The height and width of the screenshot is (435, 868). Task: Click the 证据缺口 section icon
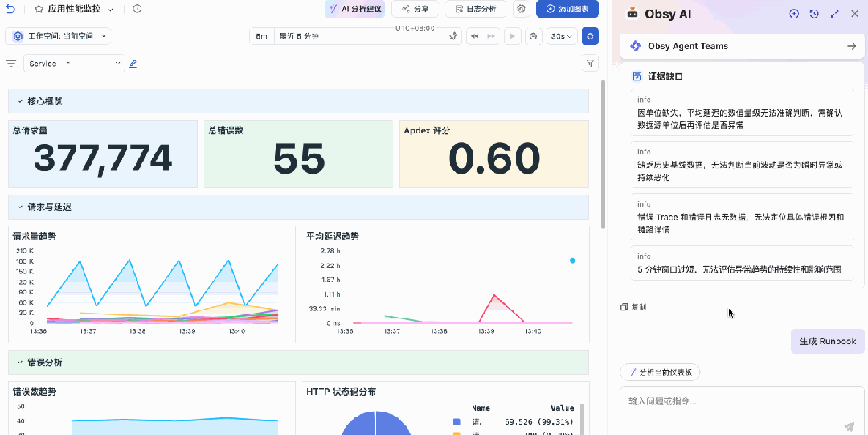click(x=637, y=76)
